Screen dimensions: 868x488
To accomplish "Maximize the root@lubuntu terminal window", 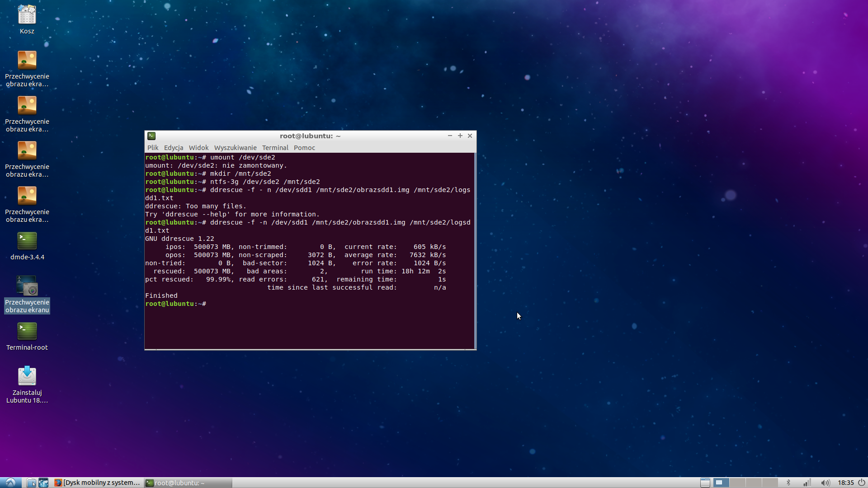I will tap(460, 136).
